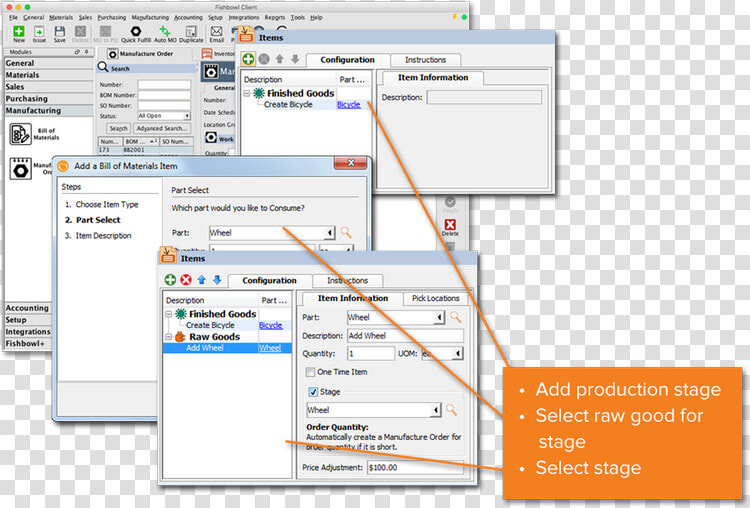Click the blue move down arrow icon
This screenshot has width=750, height=508.
[217, 280]
